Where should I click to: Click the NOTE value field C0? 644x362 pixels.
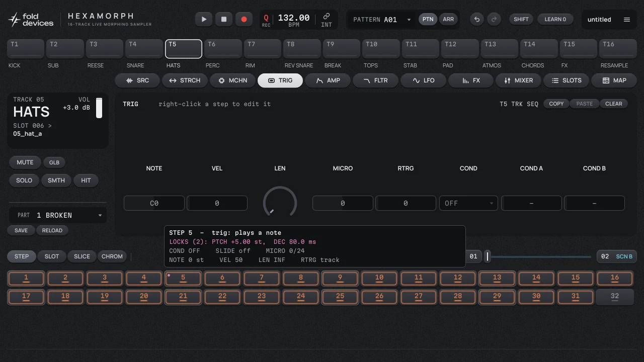click(154, 203)
